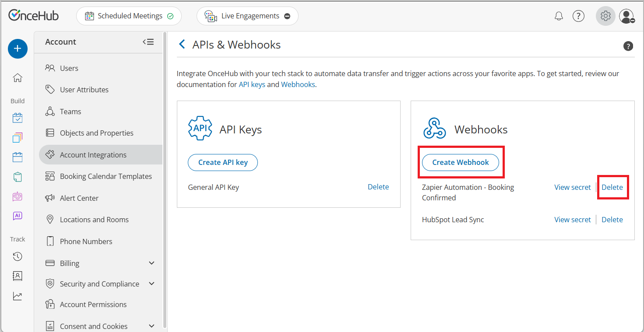Open the notification bell icon
The image size is (644, 332).
(x=559, y=16)
